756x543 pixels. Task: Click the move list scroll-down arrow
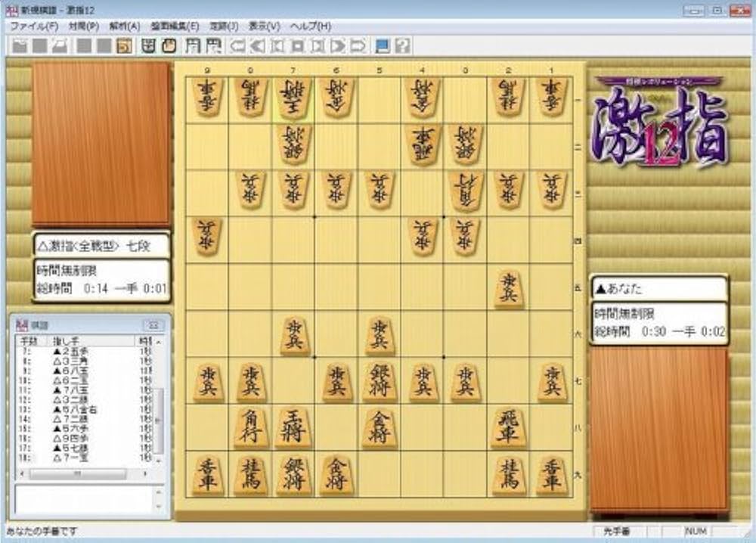click(x=159, y=461)
